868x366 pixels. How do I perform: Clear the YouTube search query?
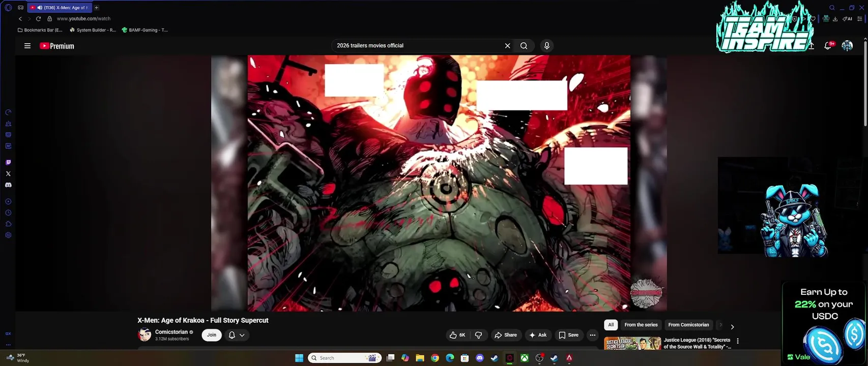(x=507, y=46)
